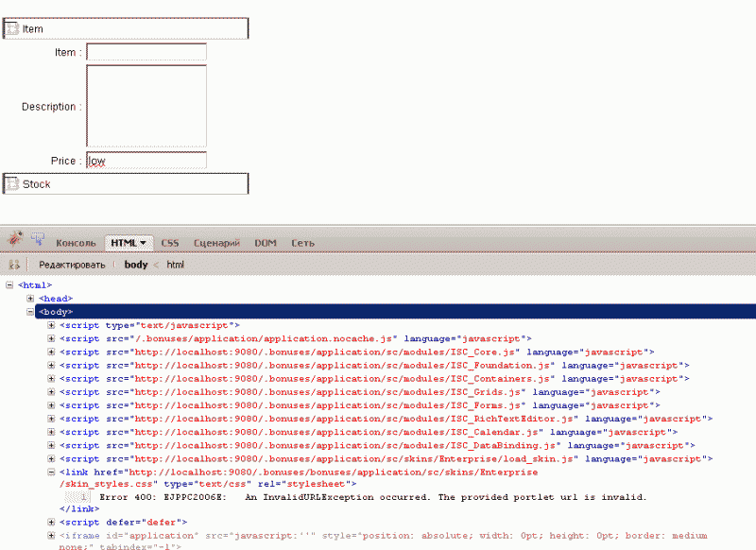This screenshot has width=756, height=550.
Task: Collapse the <body> node
Action: click(x=30, y=311)
